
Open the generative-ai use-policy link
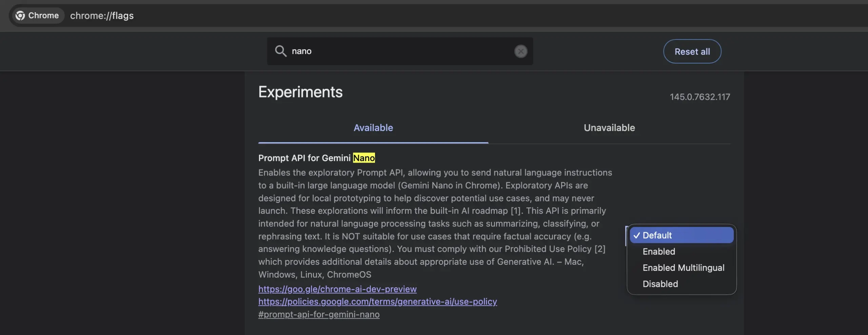[x=377, y=301]
